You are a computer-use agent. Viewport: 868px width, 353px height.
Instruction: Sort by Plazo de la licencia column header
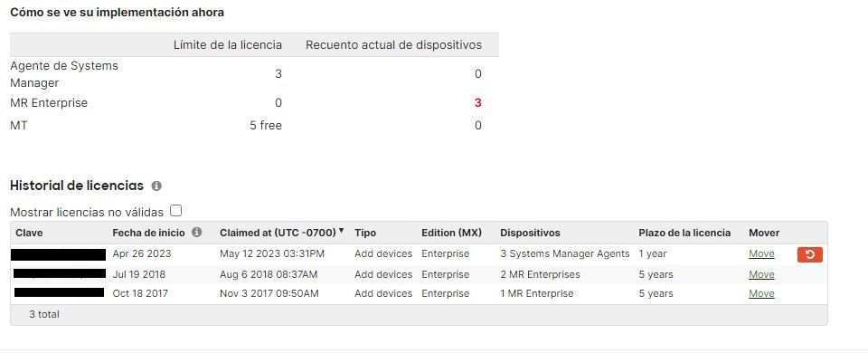pos(684,233)
